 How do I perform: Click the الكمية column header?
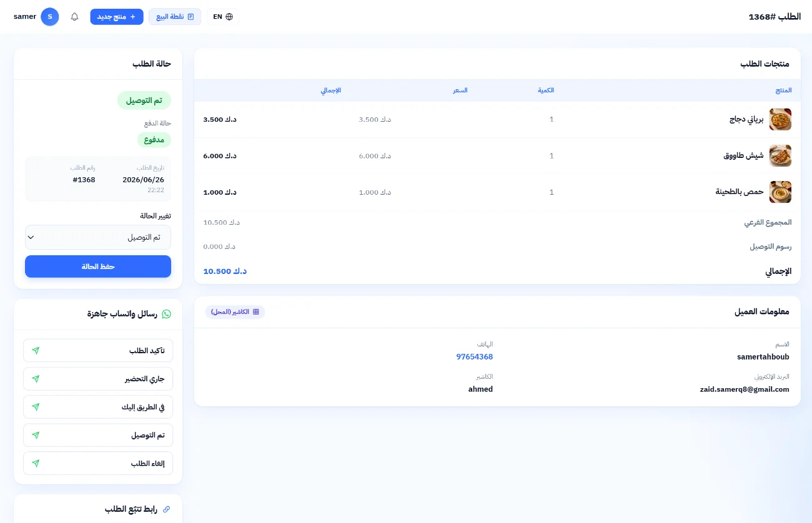(x=546, y=90)
